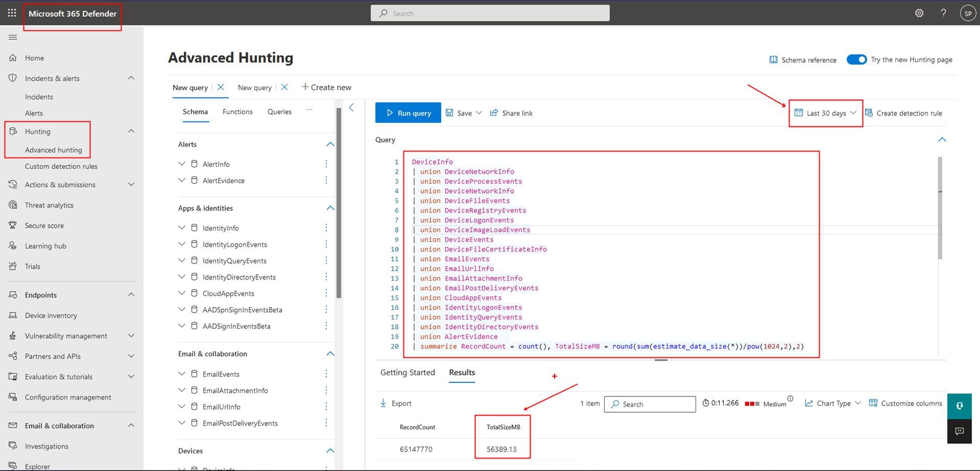Open the Save dropdown arrow
The image size is (980, 471).
pyautogui.click(x=479, y=113)
